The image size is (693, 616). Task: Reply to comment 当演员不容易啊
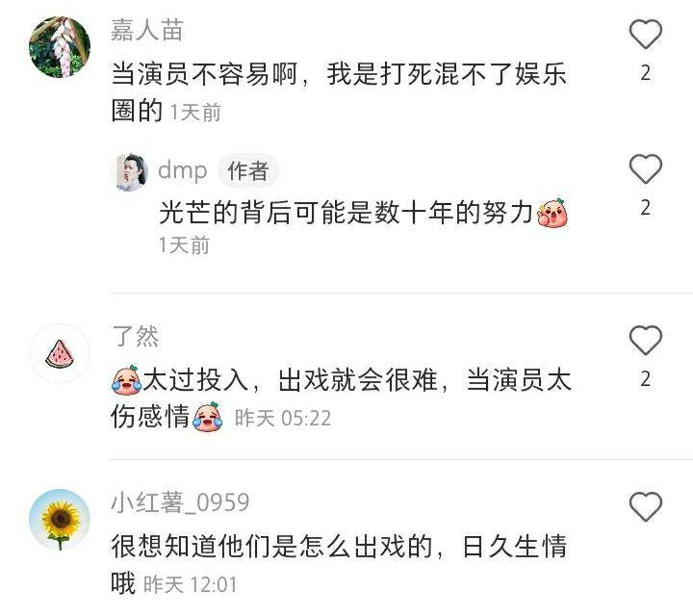pyautogui.click(x=338, y=91)
